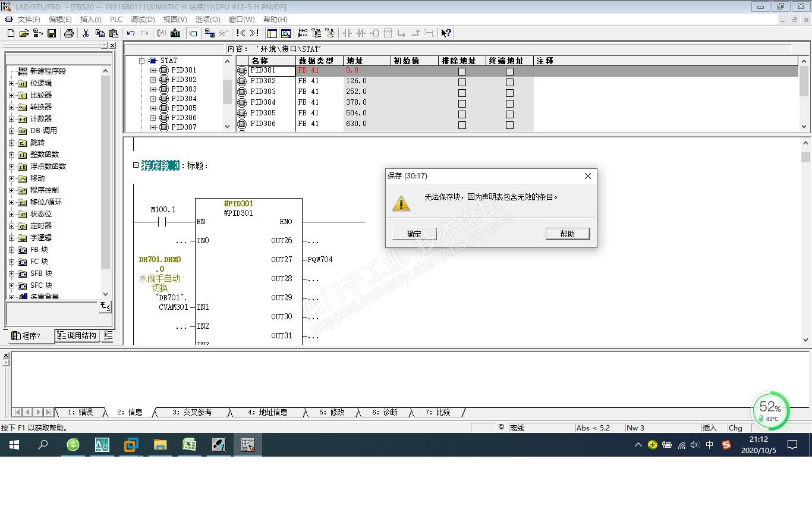Screen dimensions: 812x528
Task: Tick termination address checkbox for PID305
Action: 509,114
